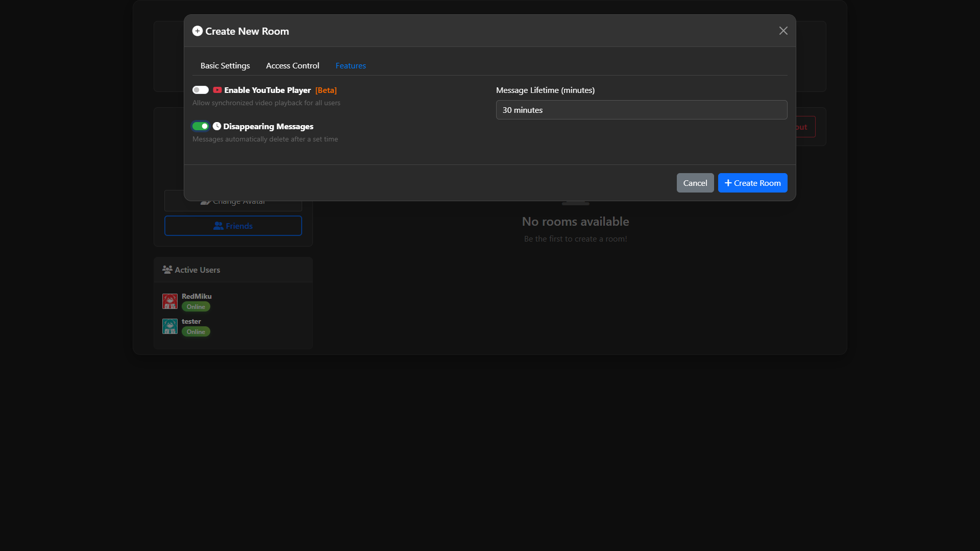Click the Active Users group icon

pos(167,270)
